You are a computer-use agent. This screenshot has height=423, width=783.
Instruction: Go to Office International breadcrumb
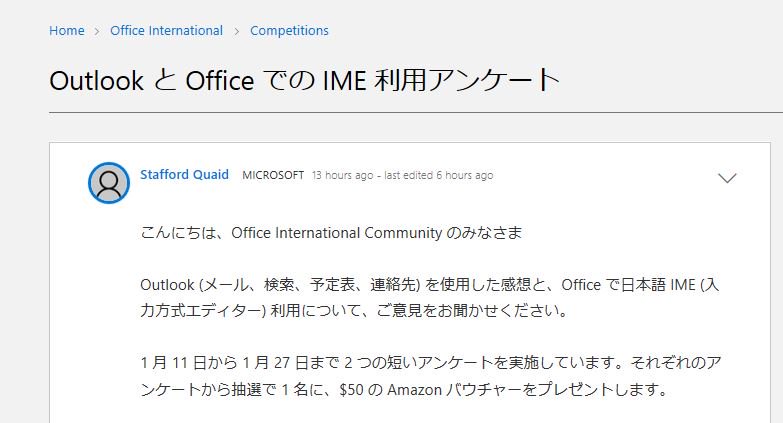(x=166, y=30)
